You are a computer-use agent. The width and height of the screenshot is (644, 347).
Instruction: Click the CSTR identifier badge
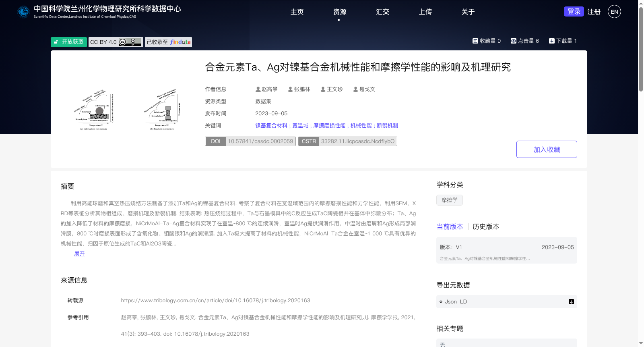(348, 141)
